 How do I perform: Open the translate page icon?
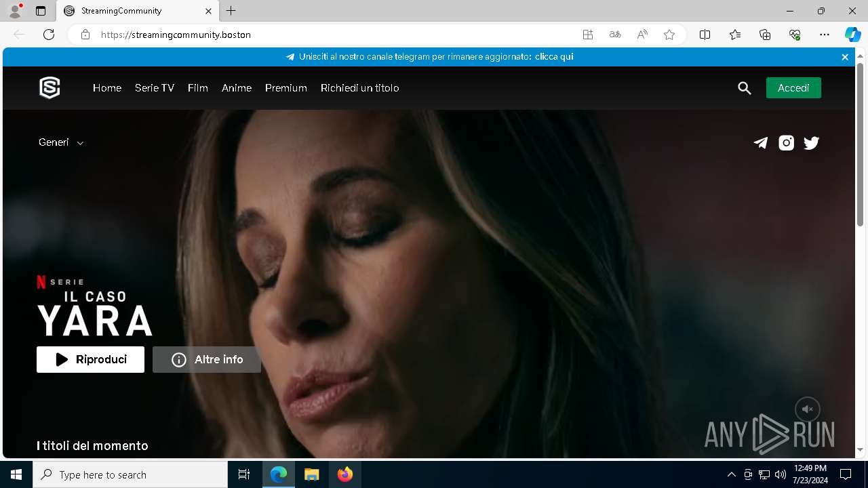point(615,35)
